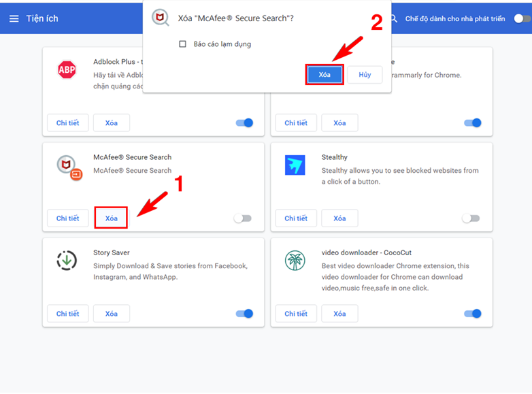Click the McAfee icon in the dialog
Viewport: 532px width, 394px height.
[160, 18]
